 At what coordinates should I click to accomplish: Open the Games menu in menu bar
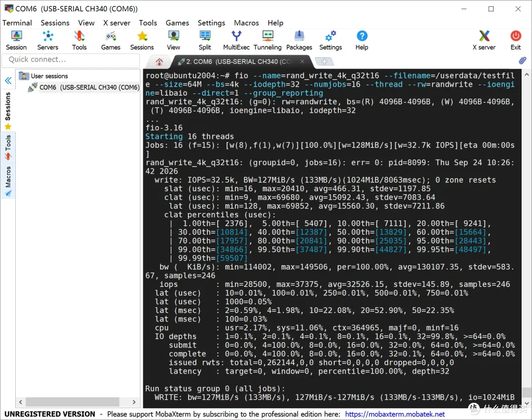pyautogui.click(x=177, y=23)
